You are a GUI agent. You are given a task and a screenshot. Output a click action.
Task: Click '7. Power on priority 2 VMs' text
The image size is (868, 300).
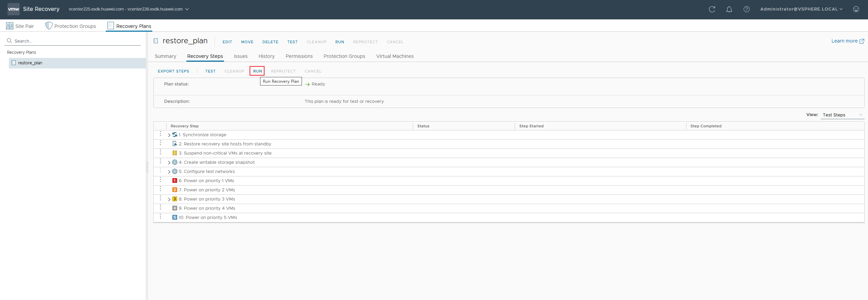click(207, 190)
